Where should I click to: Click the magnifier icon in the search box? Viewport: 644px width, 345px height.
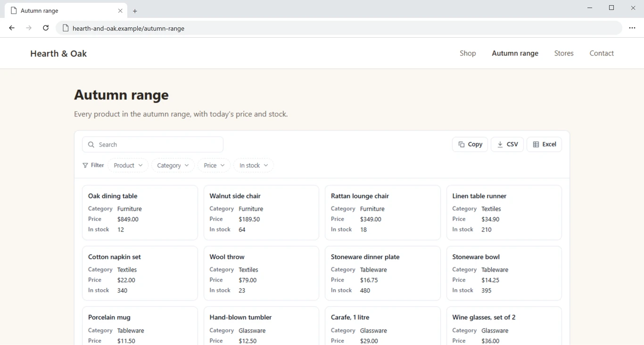pos(91,144)
